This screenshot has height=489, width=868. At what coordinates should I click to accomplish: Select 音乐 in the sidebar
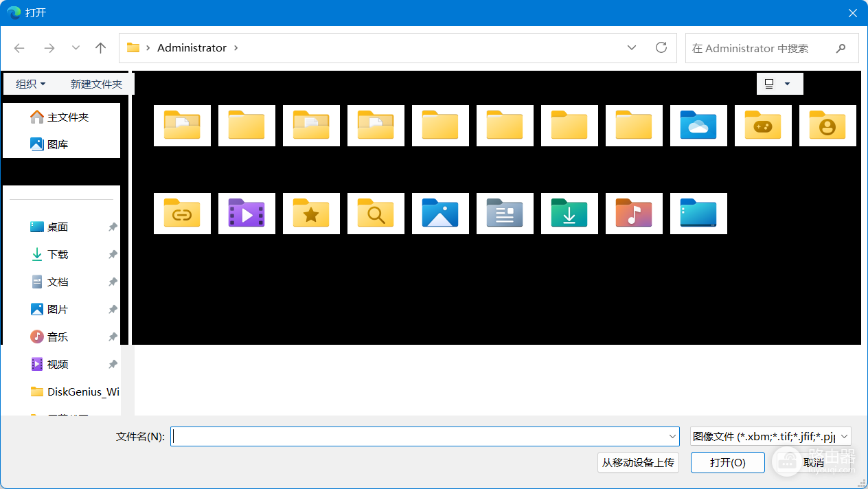pos(49,337)
